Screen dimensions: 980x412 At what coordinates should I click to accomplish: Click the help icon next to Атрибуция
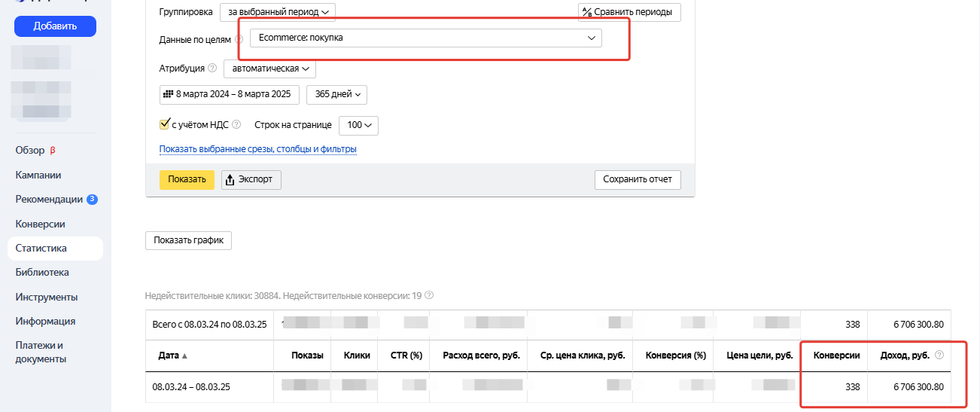click(x=212, y=69)
